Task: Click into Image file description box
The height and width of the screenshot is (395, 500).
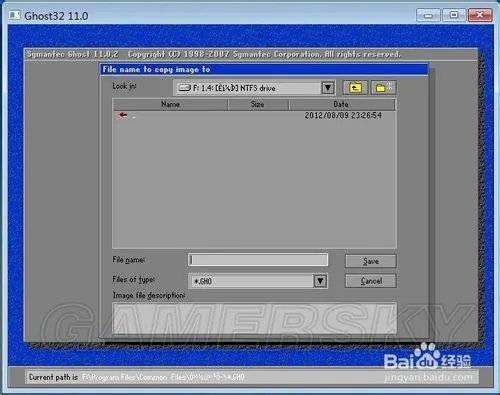Action: [x=255, y=318]
